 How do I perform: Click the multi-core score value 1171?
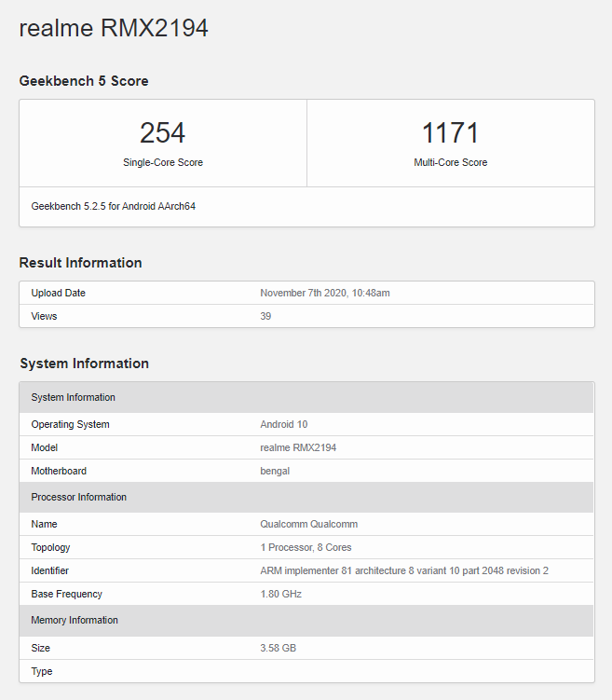click(x=450, y=132)
